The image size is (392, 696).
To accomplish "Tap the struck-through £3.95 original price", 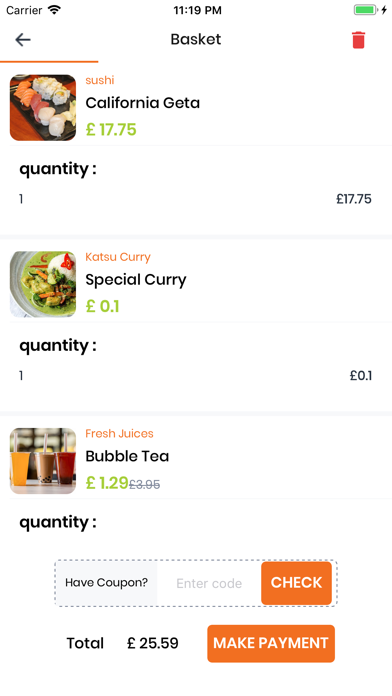I will (x=144, y=484).
